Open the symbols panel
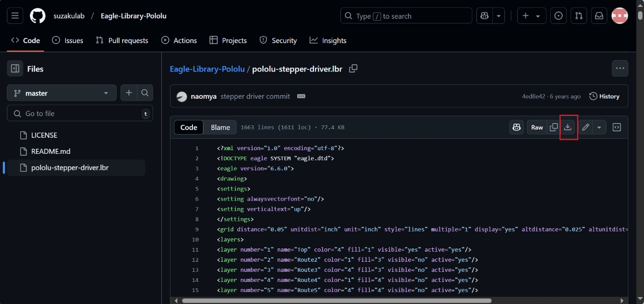 [617, 127]
